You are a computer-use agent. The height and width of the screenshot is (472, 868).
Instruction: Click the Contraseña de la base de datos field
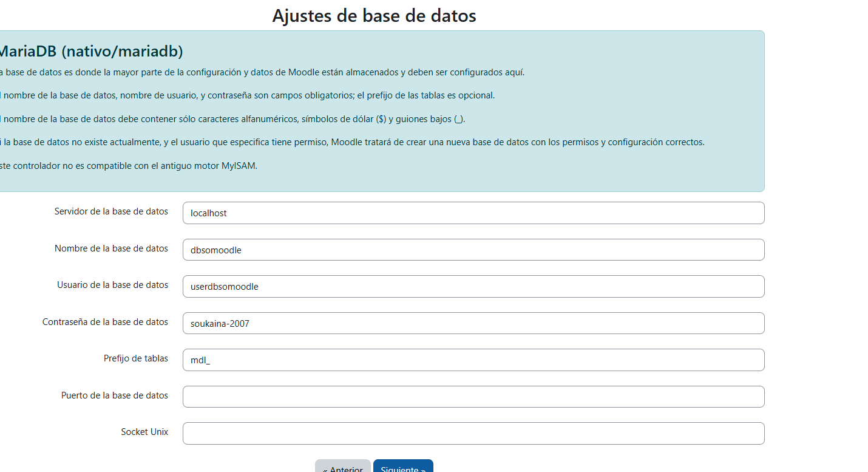tap(473, 323)
